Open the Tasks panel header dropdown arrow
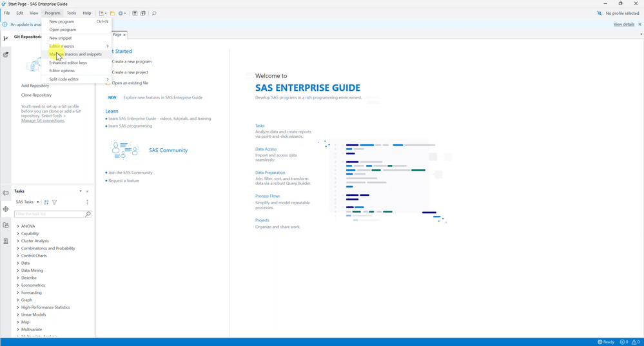This screenshot has width=644, height=346. 81,191
